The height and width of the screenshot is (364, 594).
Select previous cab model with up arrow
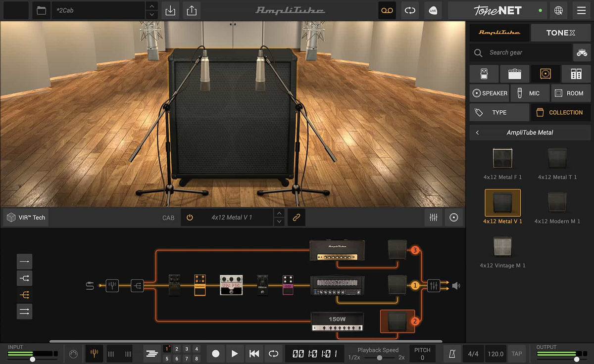[280, 213]
